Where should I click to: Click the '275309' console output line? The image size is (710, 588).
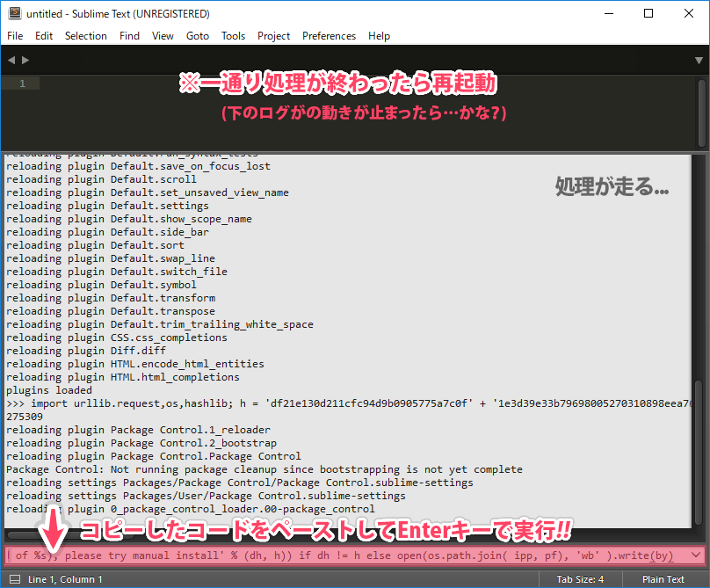point(25,417)
